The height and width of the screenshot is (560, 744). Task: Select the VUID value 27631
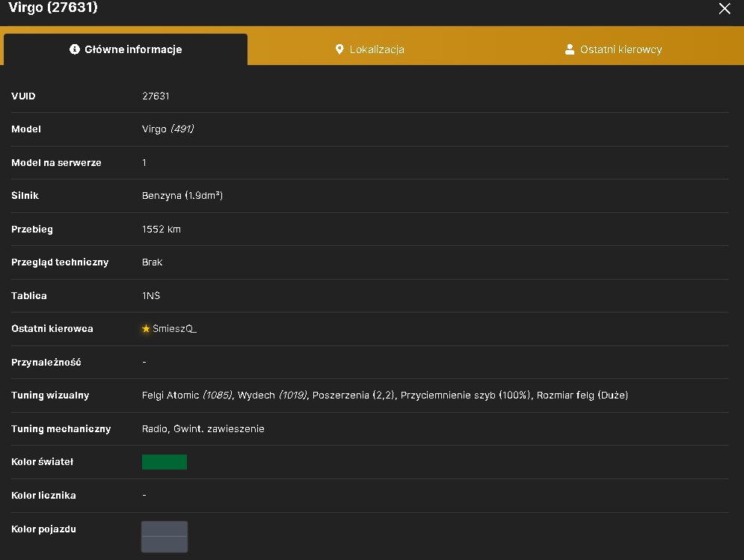pos(156,96)
